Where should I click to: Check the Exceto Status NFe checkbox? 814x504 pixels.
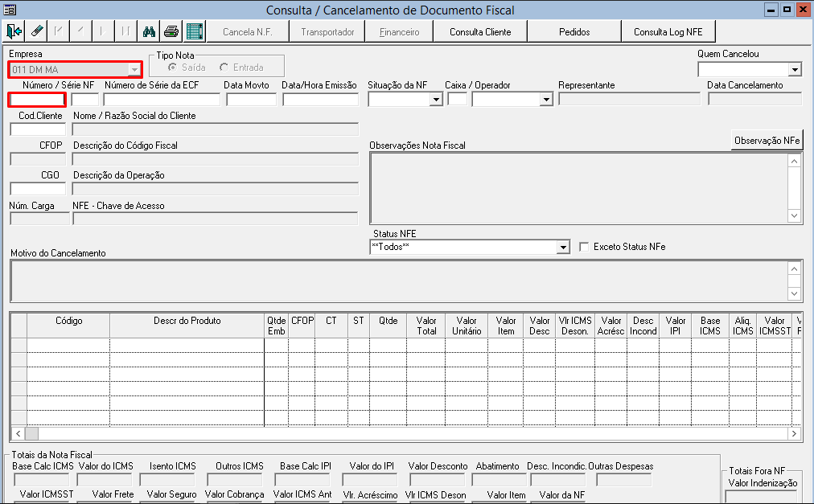(x=584, y=247)
